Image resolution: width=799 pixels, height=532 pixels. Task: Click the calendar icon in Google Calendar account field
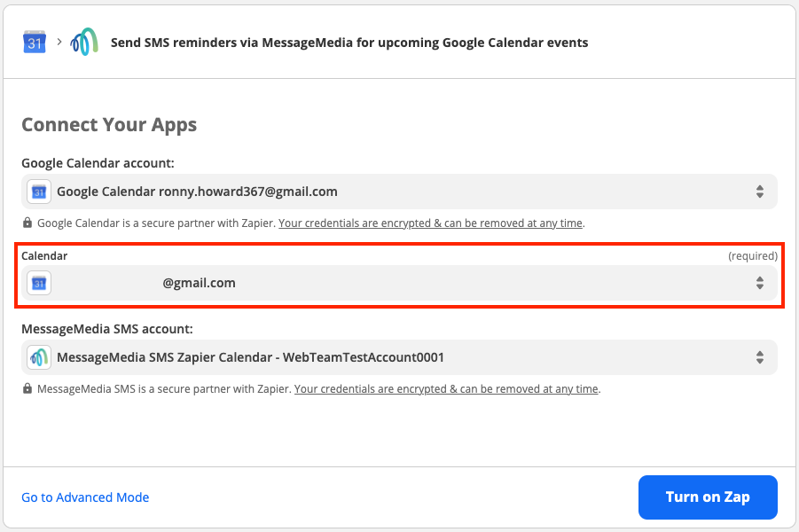(39, 192)
